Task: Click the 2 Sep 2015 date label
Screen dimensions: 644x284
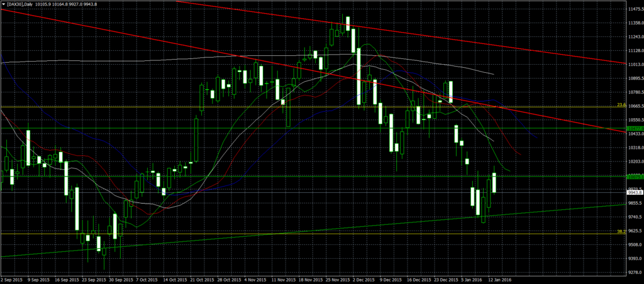Action: (12, 280)
